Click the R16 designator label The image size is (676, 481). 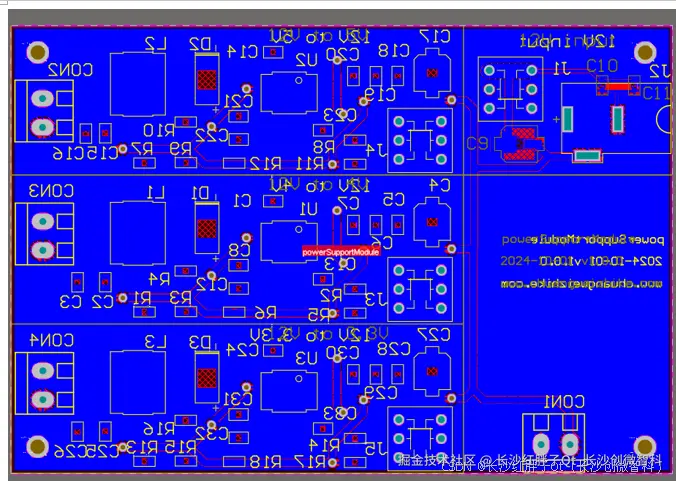tap(159, 429)
